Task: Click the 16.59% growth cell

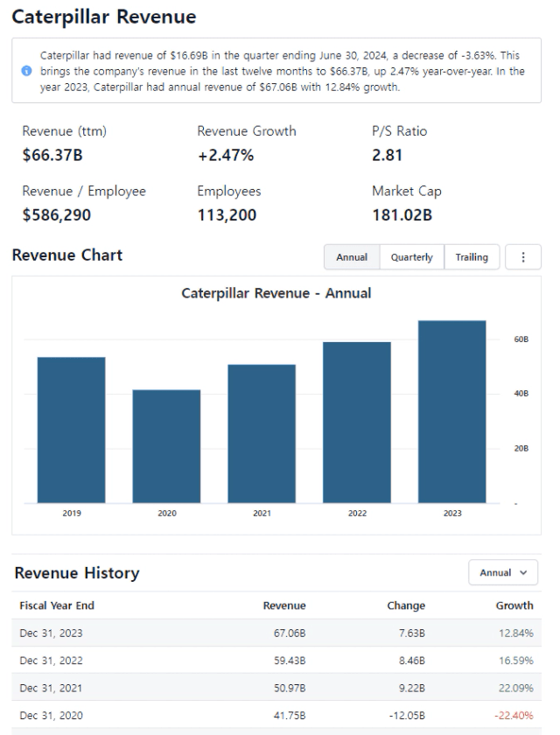Action: [516, 661]
